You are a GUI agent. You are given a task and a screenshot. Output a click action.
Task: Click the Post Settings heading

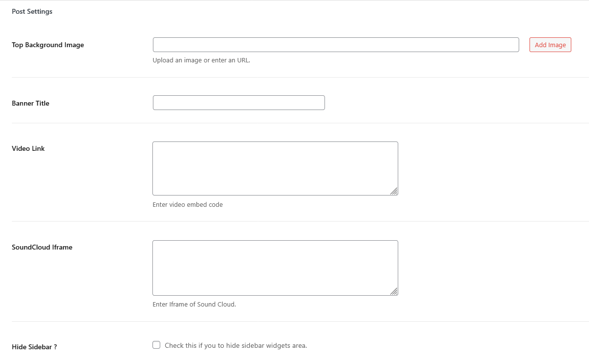click(32, 11)
